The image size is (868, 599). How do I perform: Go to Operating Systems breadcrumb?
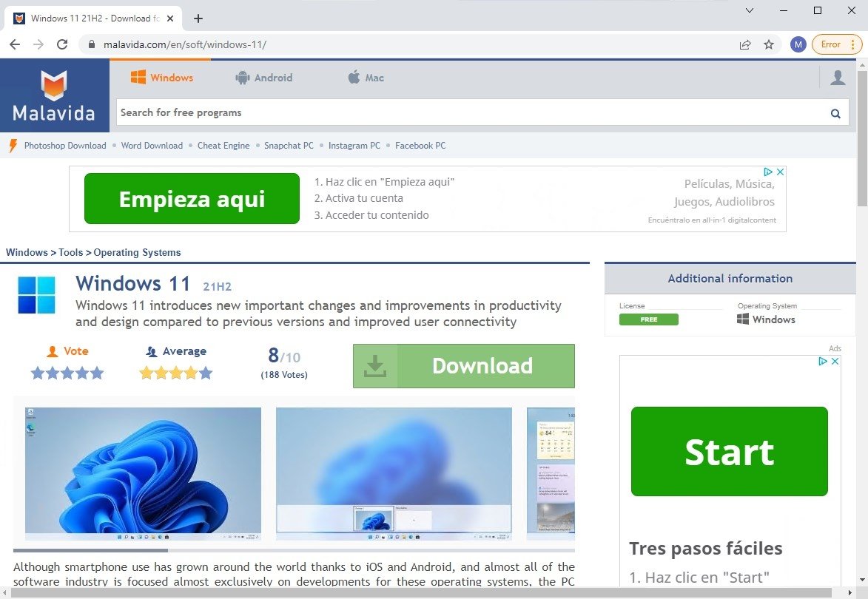pyautogui.click(x=138, y=253)
